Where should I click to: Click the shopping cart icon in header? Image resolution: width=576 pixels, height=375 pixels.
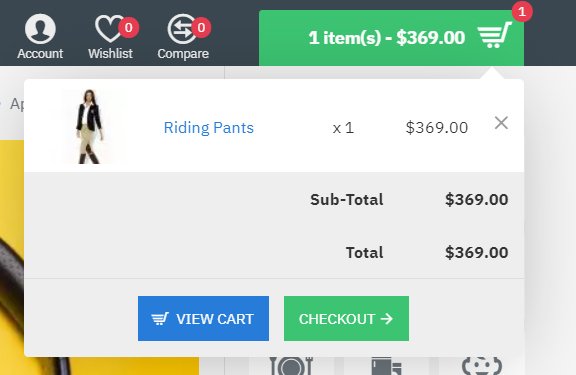[494, 35]
